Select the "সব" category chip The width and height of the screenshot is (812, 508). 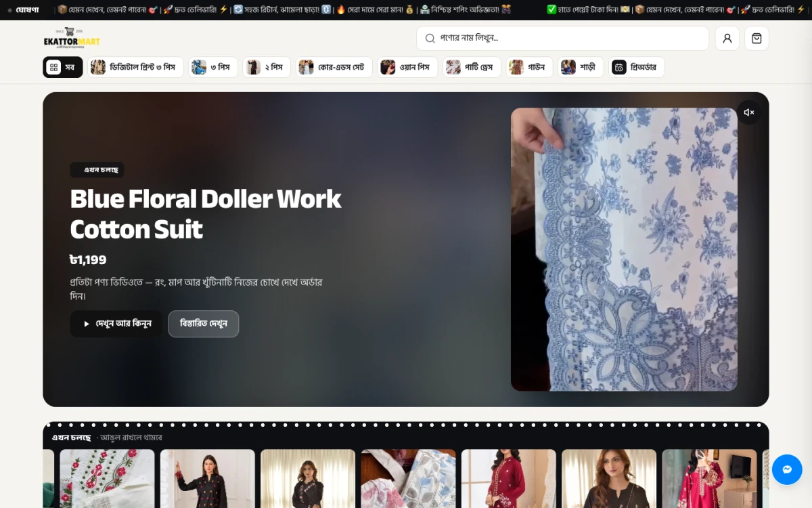click(x=63, y=67)
